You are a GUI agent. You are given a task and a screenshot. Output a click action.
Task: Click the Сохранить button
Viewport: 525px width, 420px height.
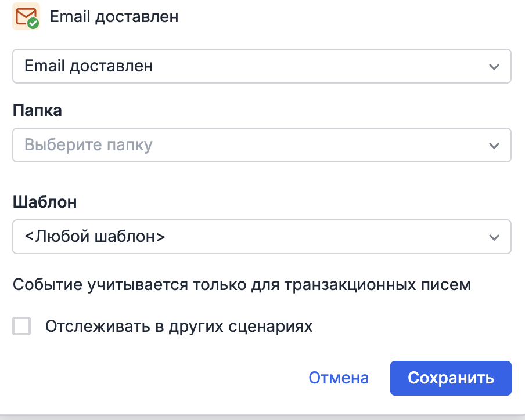(x=451, y=378)
